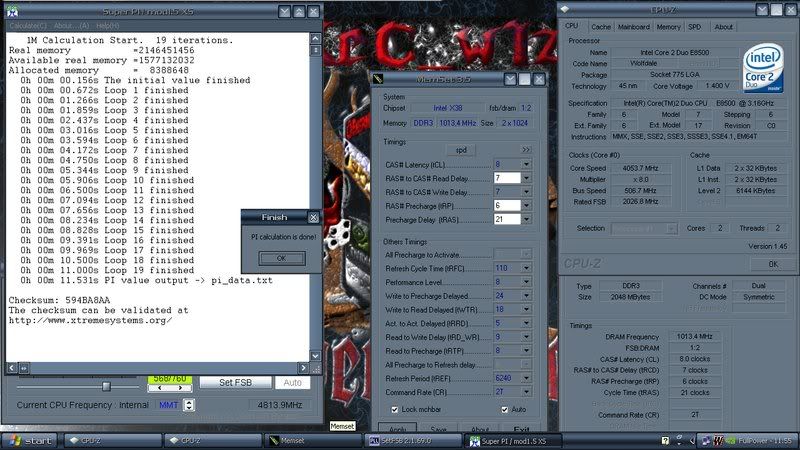Image resolution: width=800 pixels, height=450 pixels.
Task: Click the SetFSB frequency slider handle
Action: click(x=106, y=386)
